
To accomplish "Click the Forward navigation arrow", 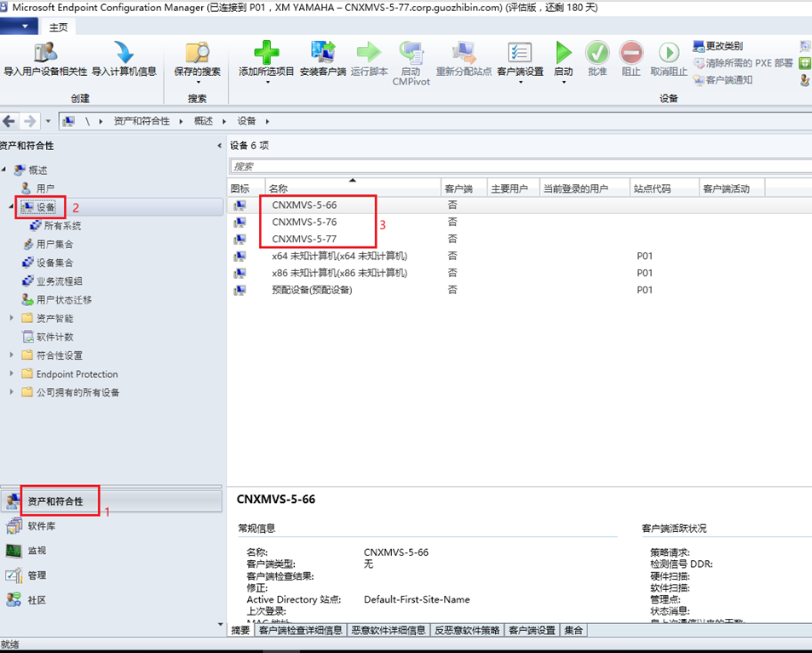I will 30,121.
